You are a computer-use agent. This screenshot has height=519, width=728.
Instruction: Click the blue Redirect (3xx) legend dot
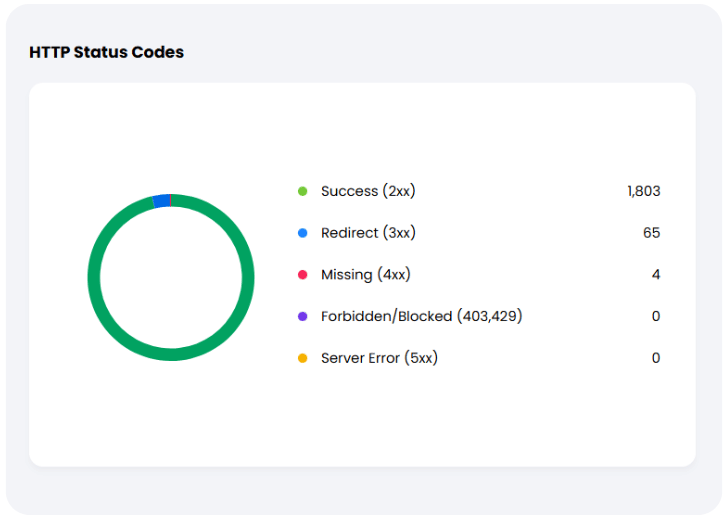click(302, 233)
